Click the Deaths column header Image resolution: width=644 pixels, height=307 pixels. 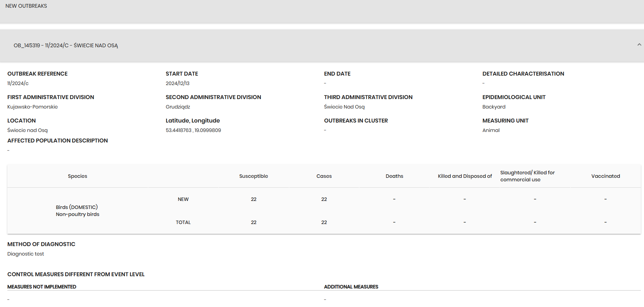[394, 176]
